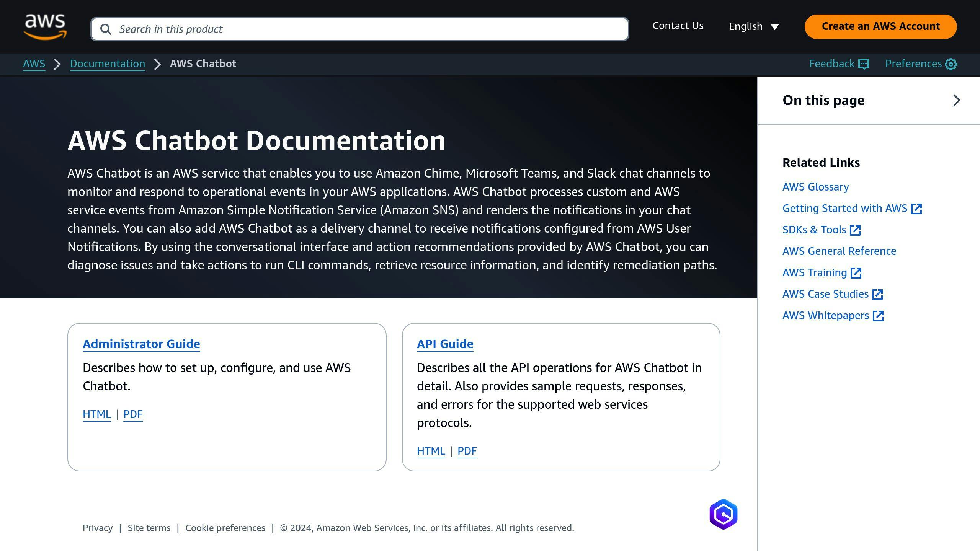The image size is (980, 551).
Task: Open API Guide HTML version
Action: (x=431, y=451)
